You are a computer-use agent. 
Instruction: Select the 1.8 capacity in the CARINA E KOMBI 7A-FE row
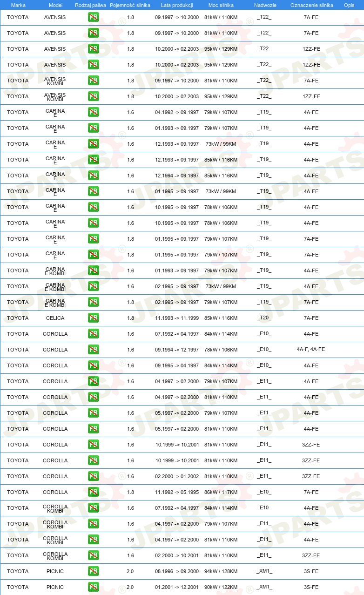(130, 302)
